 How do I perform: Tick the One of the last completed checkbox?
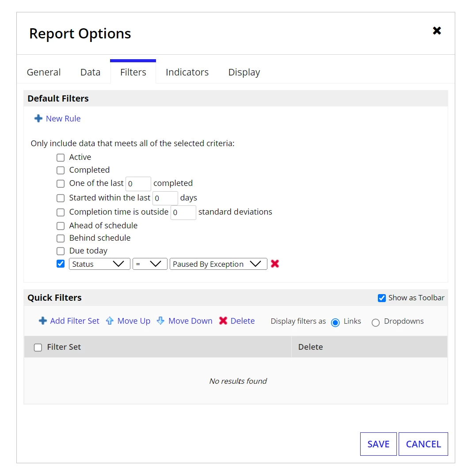tap(61, 184)
